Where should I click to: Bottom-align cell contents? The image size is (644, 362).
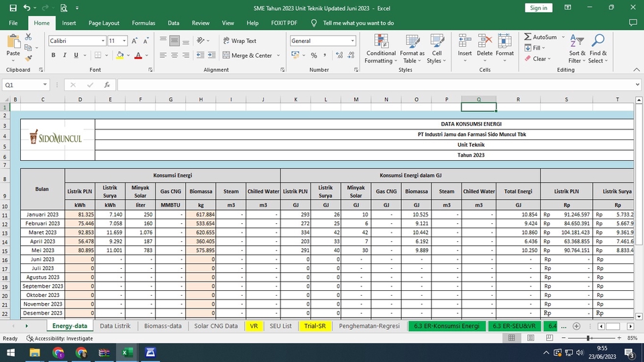pos(186,41)
